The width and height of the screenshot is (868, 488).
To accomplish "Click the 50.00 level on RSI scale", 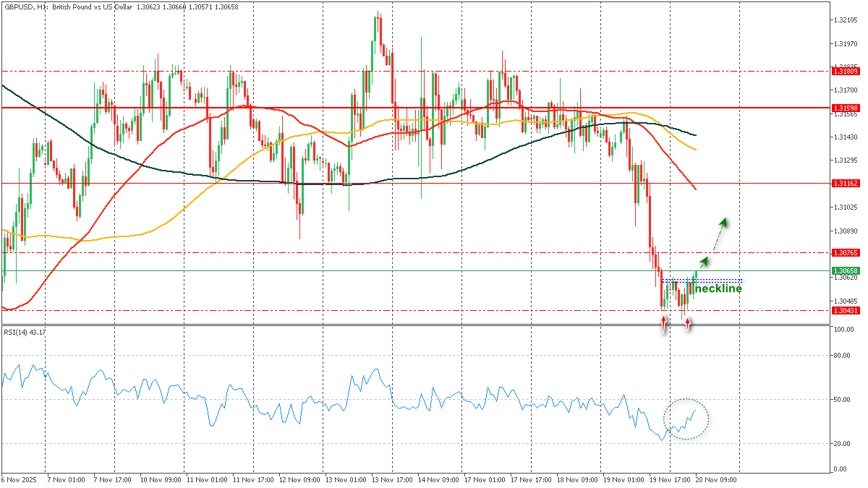I will tap(841, 399).
